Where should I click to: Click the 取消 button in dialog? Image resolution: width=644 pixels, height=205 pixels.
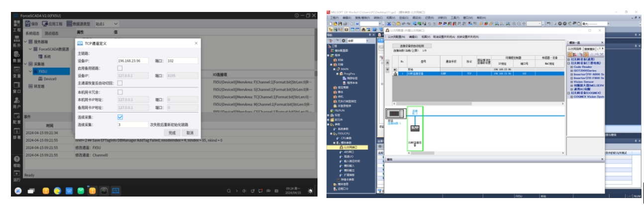point(190,133)
